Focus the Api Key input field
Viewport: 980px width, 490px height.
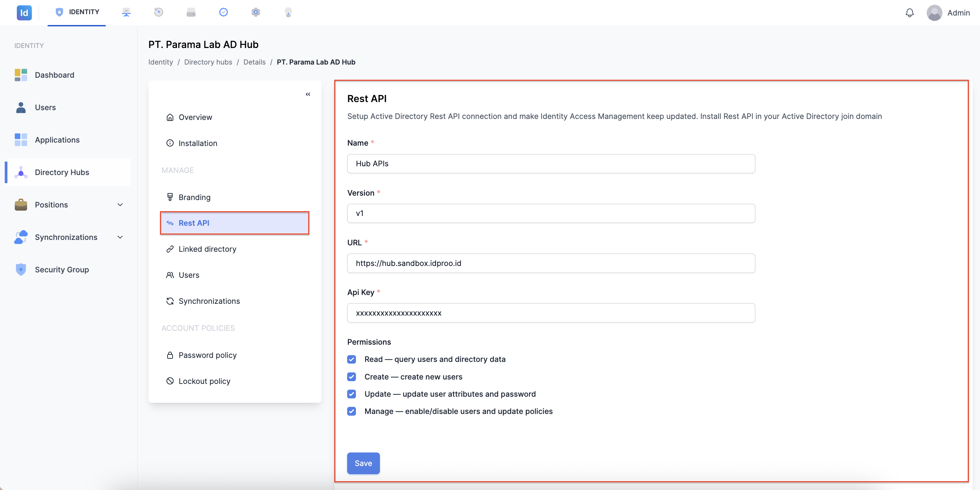pos(551,313)
